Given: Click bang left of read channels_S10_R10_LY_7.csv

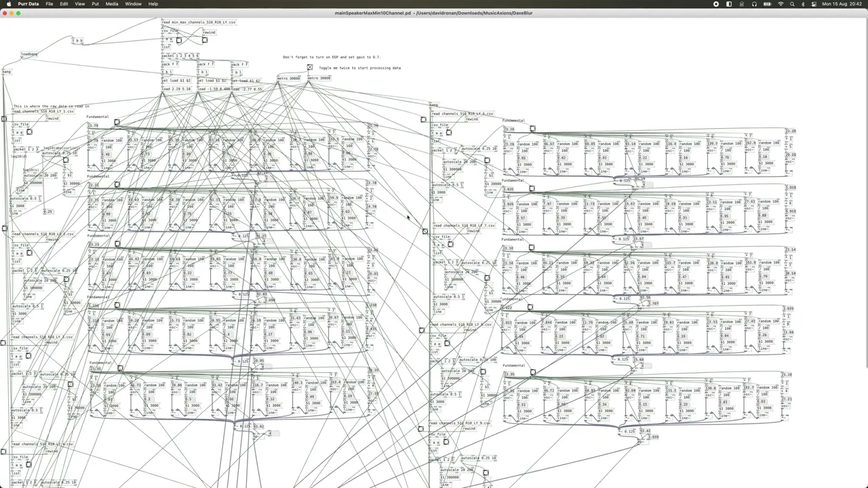Looking at the screenshot, I should tap(425, 231).
